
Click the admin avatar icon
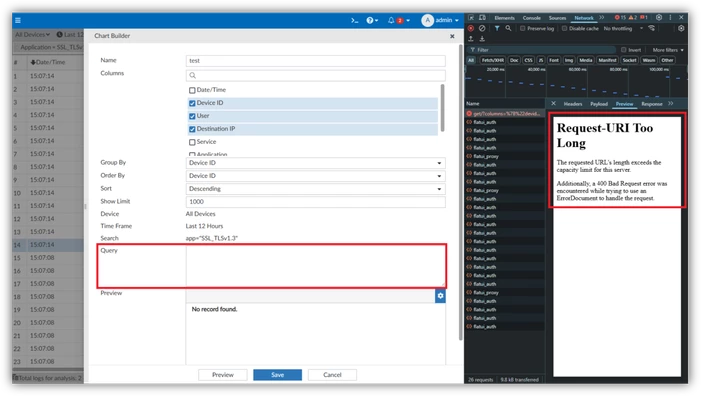pyautogui.click(x=427, y=20)
